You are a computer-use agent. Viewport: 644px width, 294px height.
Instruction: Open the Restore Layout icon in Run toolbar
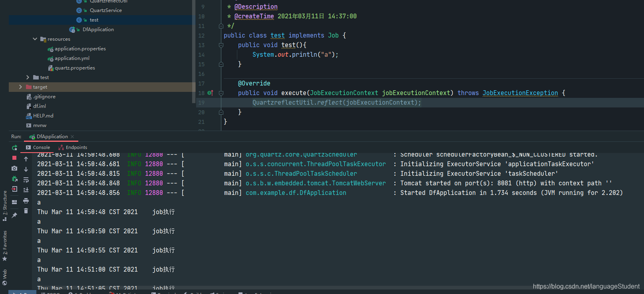(x=14, y=202)
